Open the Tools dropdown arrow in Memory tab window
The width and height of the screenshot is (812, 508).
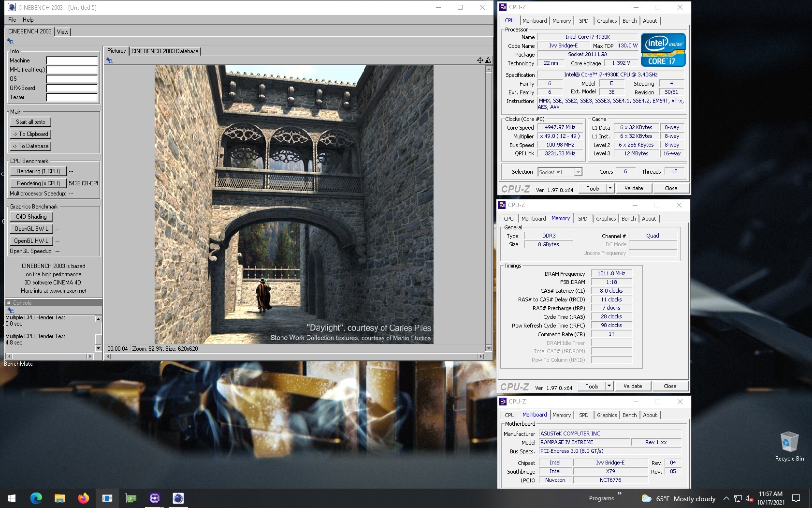609,386
